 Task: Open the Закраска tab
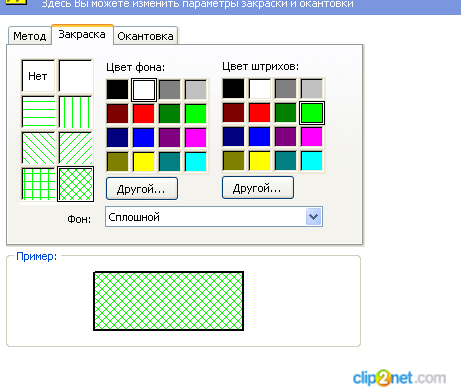pyautogui.click(x=82, y=34)
